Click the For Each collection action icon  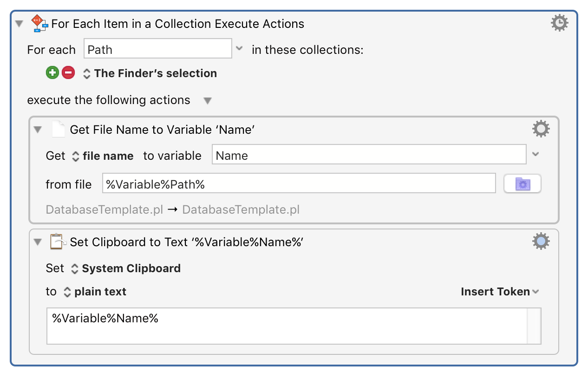coord(39,23)
